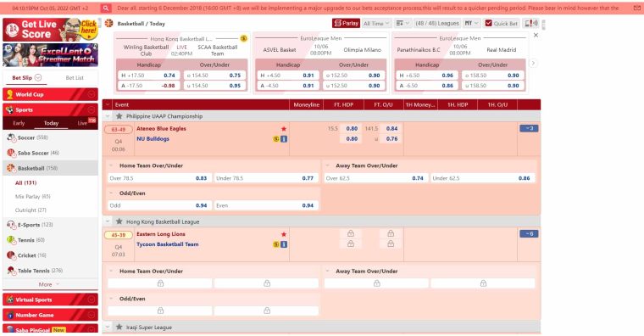The image size is (644, 336).
Task: Collapse extra markets for Eastern Long Lions match
Action: [x=529, y=233]
